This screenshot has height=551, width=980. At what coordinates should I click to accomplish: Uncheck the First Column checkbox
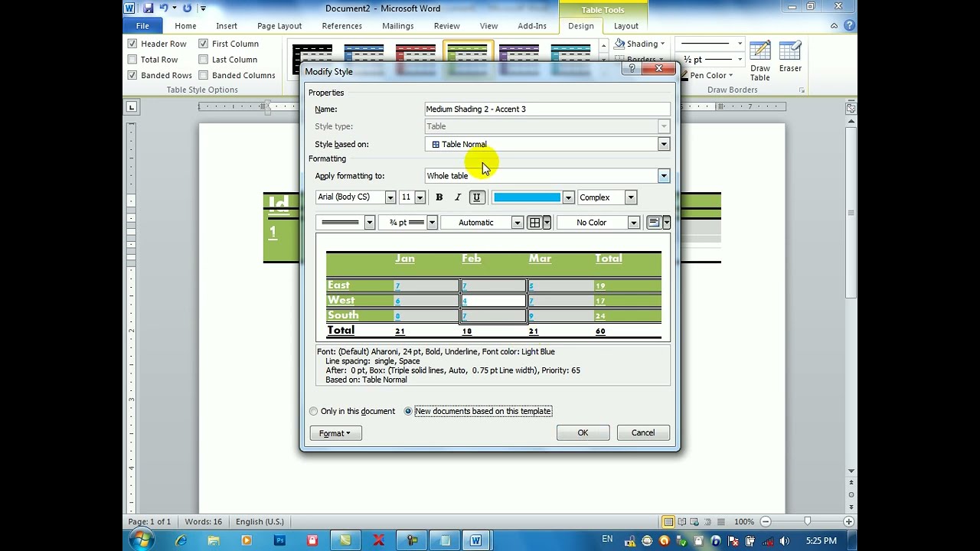203,44
